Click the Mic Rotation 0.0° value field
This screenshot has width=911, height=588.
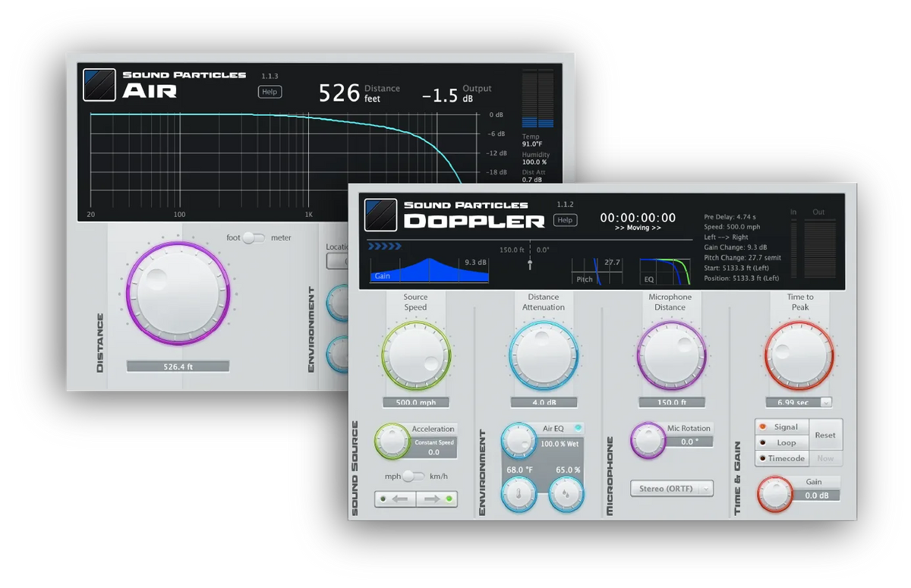tap(689, 442)
